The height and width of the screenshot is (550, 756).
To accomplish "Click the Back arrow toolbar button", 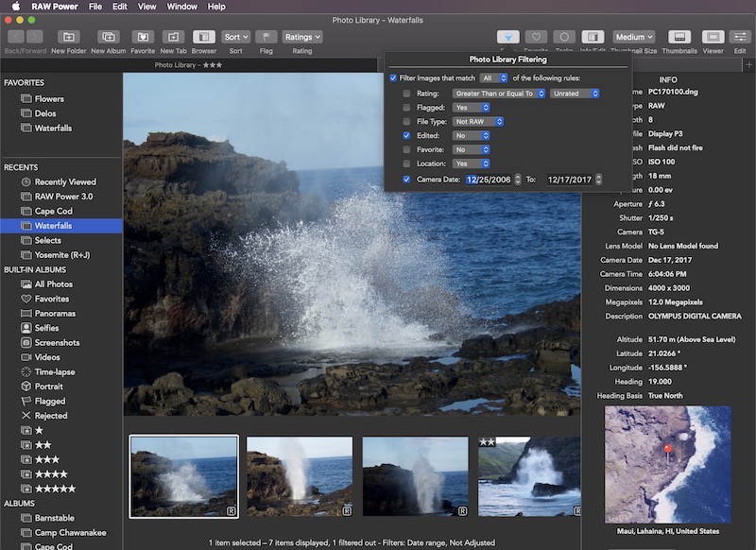I will coord(16,37).
